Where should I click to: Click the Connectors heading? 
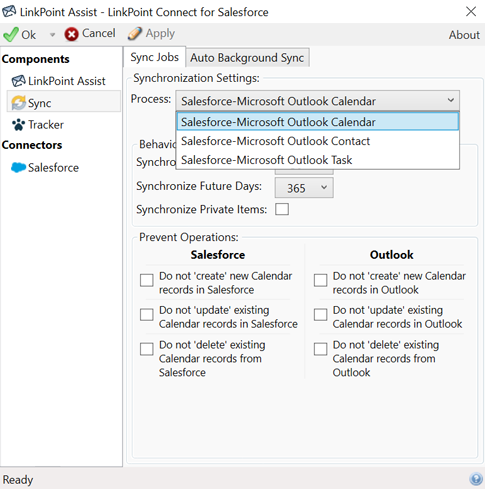coord(32,145)
